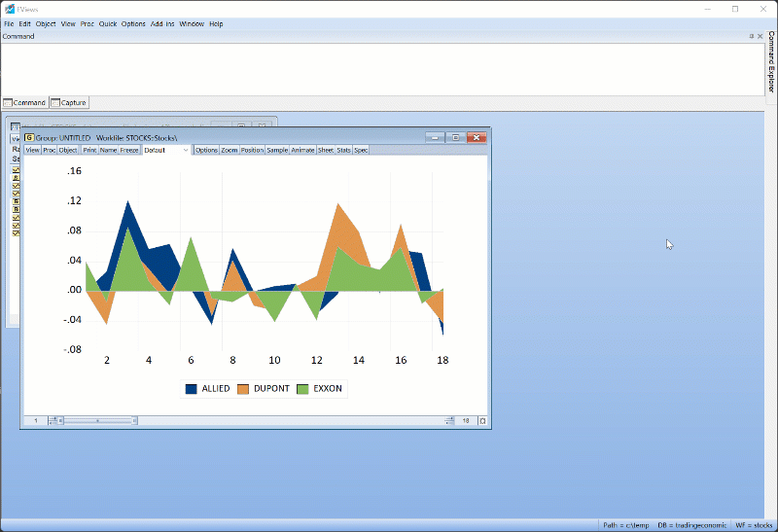Switch to the Command tab

click(24, 102)
